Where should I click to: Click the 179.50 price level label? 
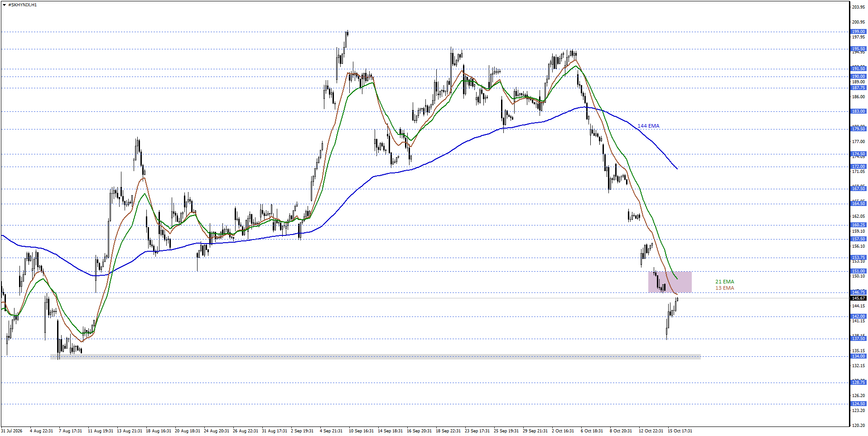(858, 129)
